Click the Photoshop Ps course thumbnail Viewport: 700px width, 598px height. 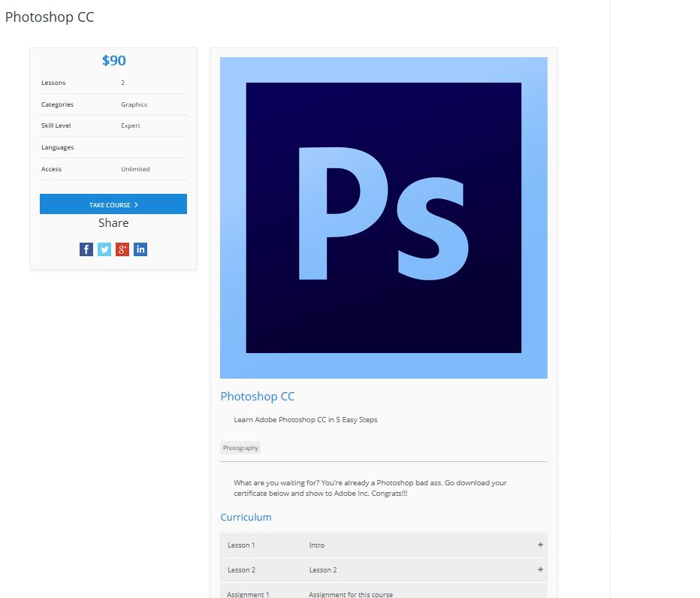pos(384,218)
